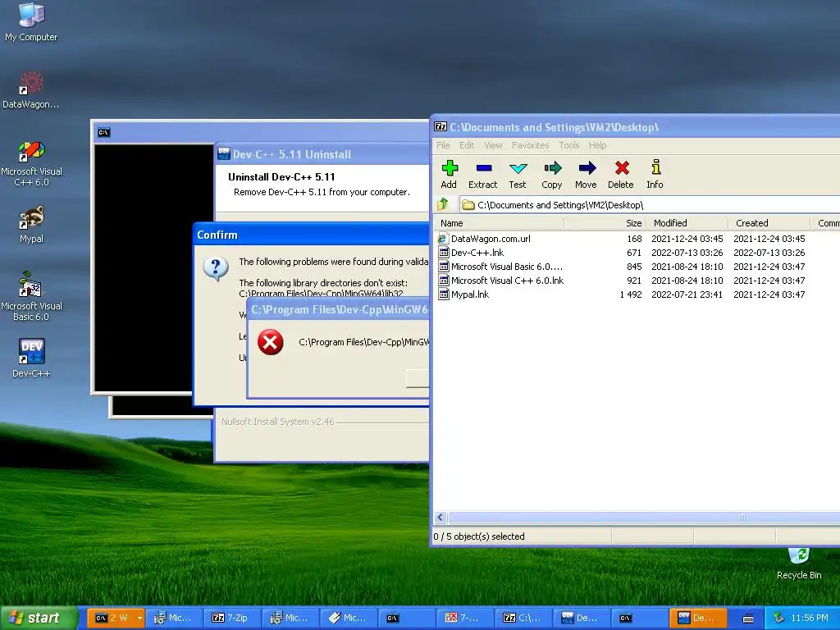Screen dimensions: 840x630
Task: Switch to 'C:\...' 7-Zip taskbar button
Action: (x=523, y=619)
